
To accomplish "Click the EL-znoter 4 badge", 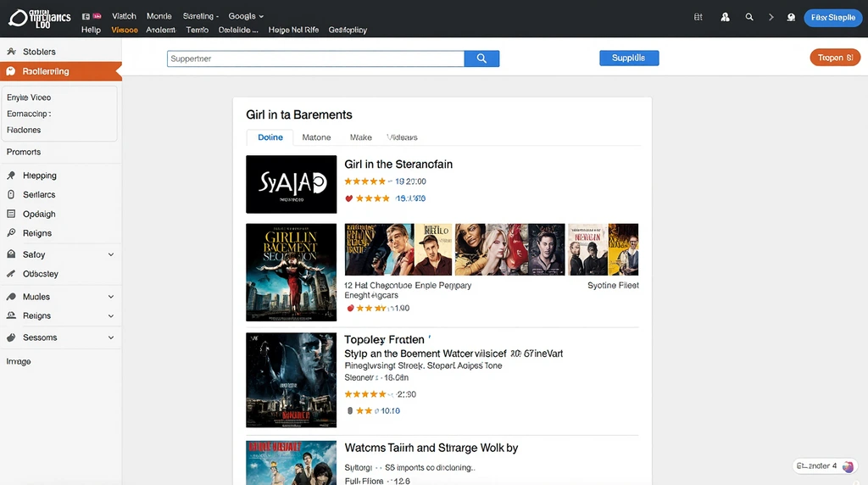I will coord(825,466).
